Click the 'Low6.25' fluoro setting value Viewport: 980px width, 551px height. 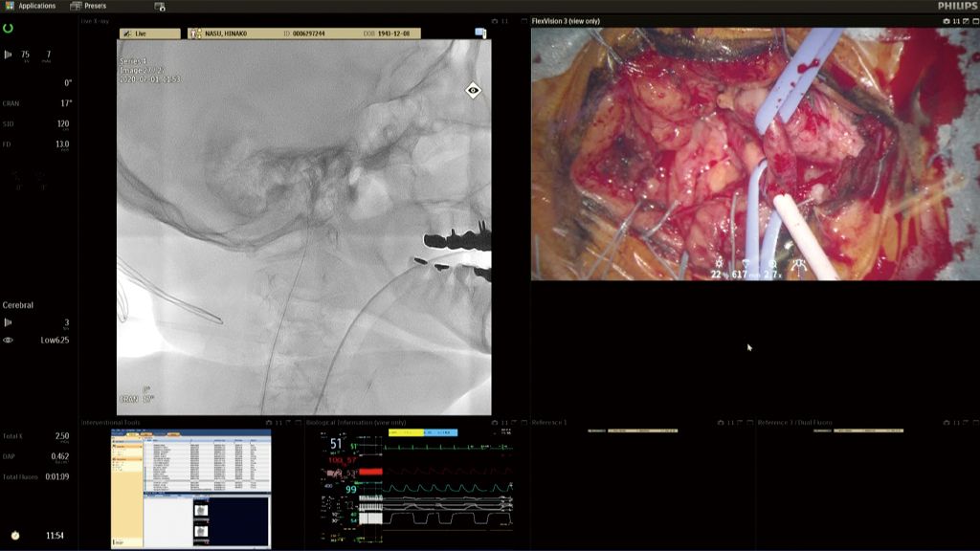click(55, 341)
